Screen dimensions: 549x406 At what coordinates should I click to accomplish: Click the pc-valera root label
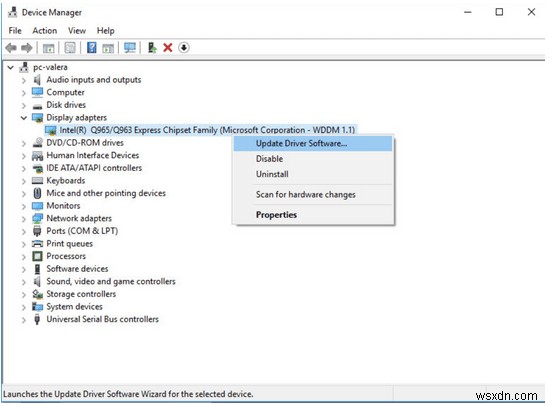coord(50,67)
